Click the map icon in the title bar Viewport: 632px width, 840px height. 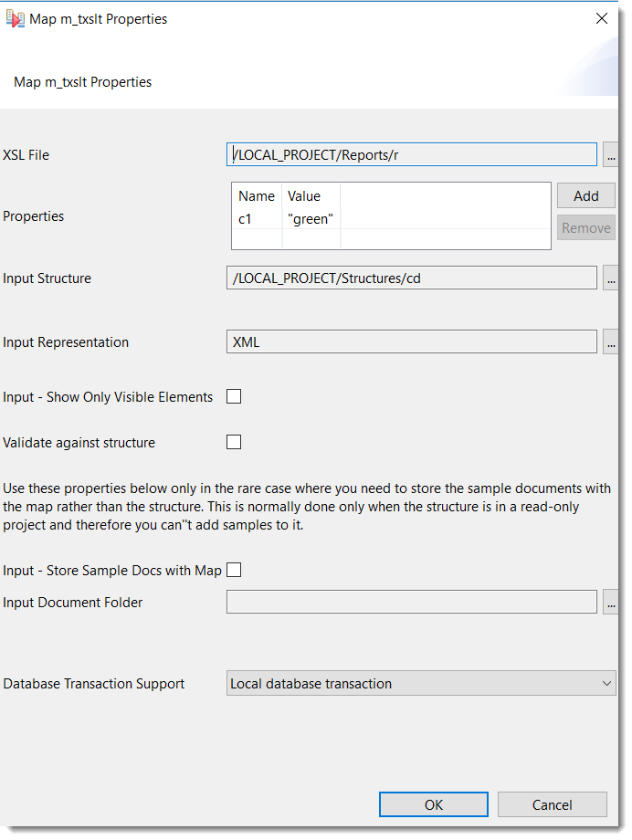pos(16,19)
